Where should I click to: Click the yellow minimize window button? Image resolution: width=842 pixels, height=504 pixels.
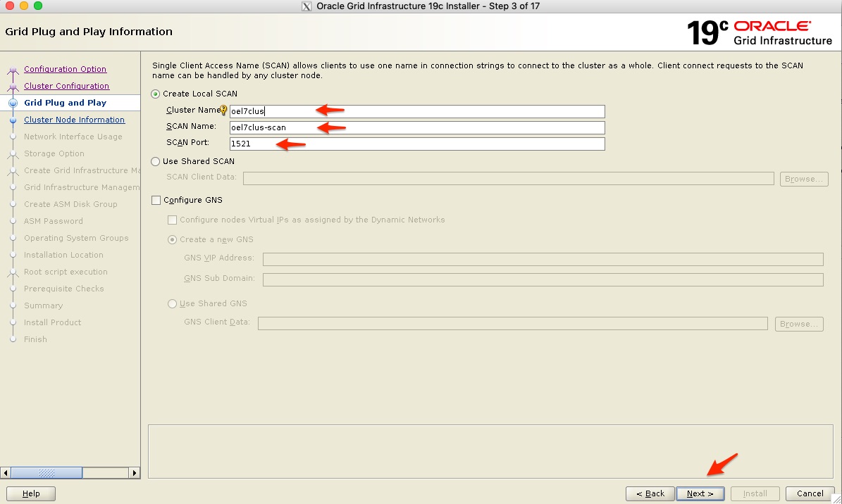24,6
